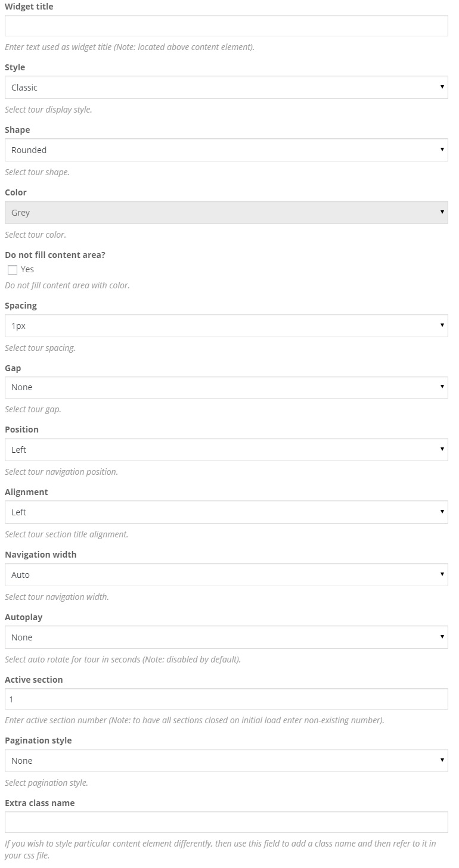
Task: Click the Extra class name input field
Action: [226, 822]
